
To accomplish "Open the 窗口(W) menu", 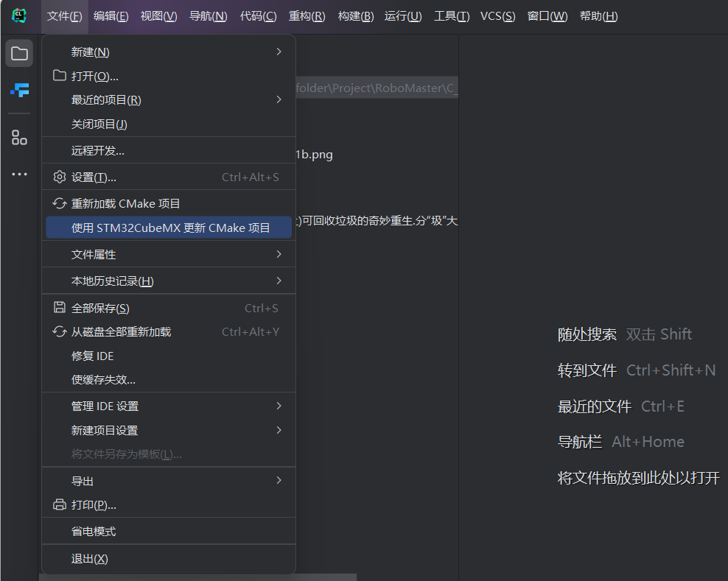I will [x=547, y=16].
